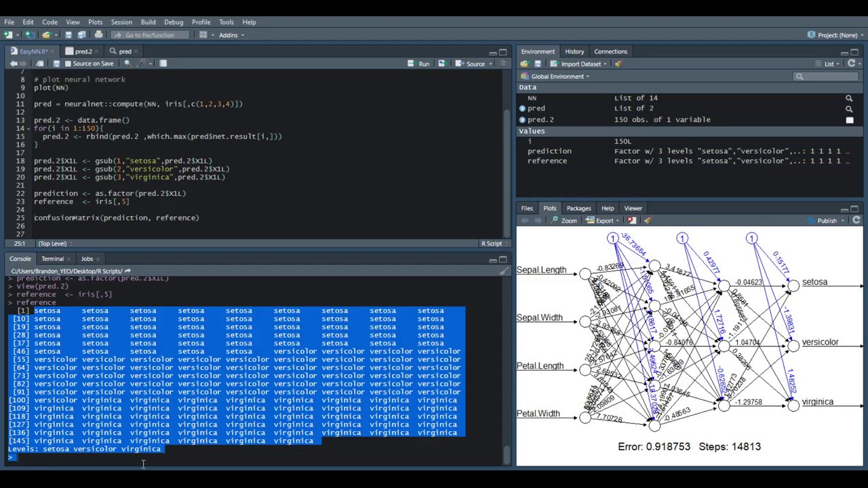Switch to the Connections tab
Image resolution: width=868 pixels, height=488 pixels.
(x=610, y=52)
